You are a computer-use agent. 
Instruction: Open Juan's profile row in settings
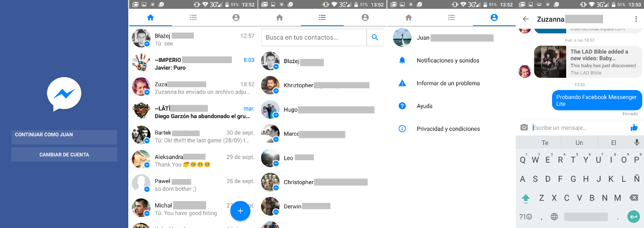coord(451,38)
